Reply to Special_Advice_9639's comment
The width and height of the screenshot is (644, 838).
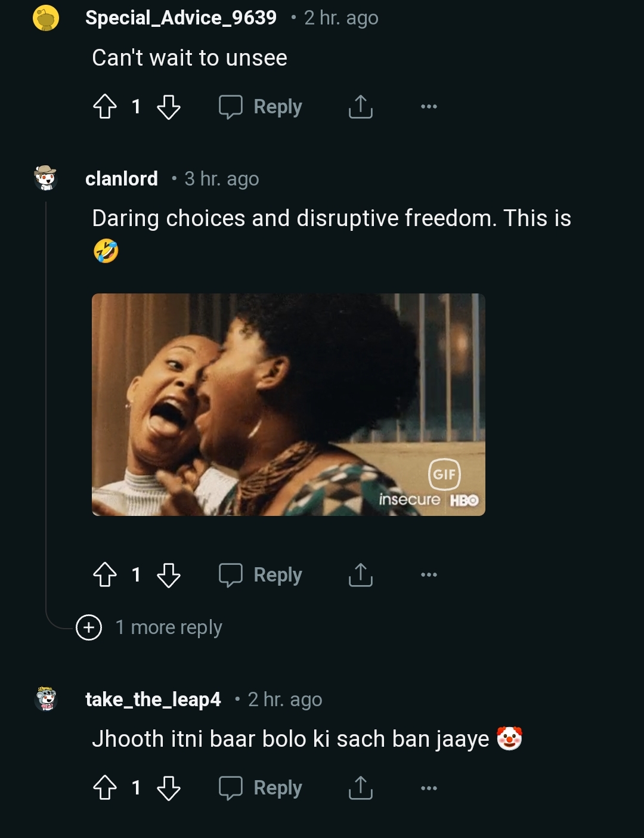pos(261,107)
